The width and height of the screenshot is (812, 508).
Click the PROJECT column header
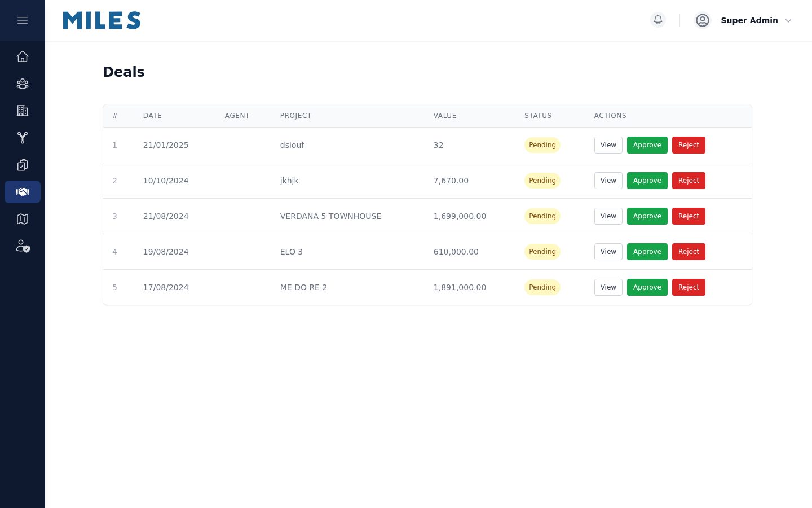coord(295,116)
